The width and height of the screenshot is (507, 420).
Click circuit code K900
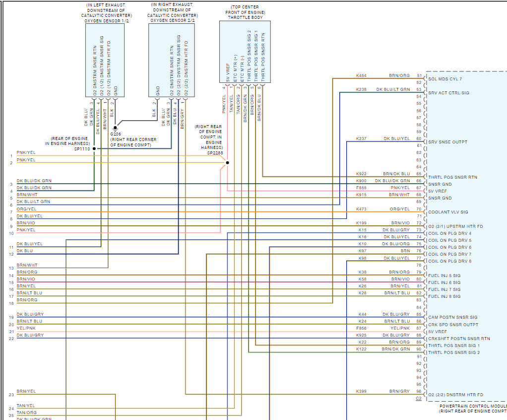coord(361,181)
